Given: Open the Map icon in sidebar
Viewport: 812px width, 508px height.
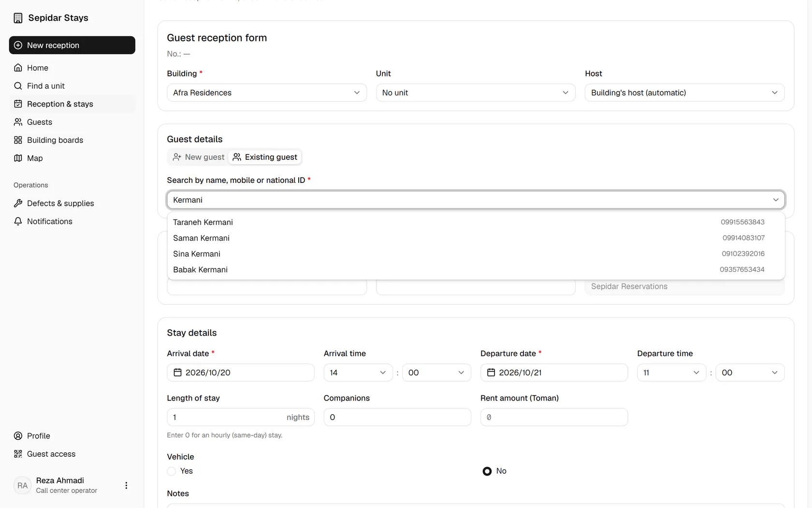Looking at the screenshot, I should 18,158.
